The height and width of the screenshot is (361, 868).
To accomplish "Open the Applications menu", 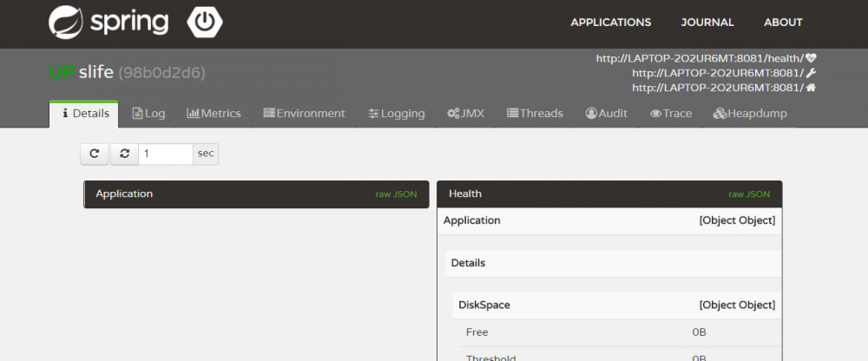I will tap(610, 23).
